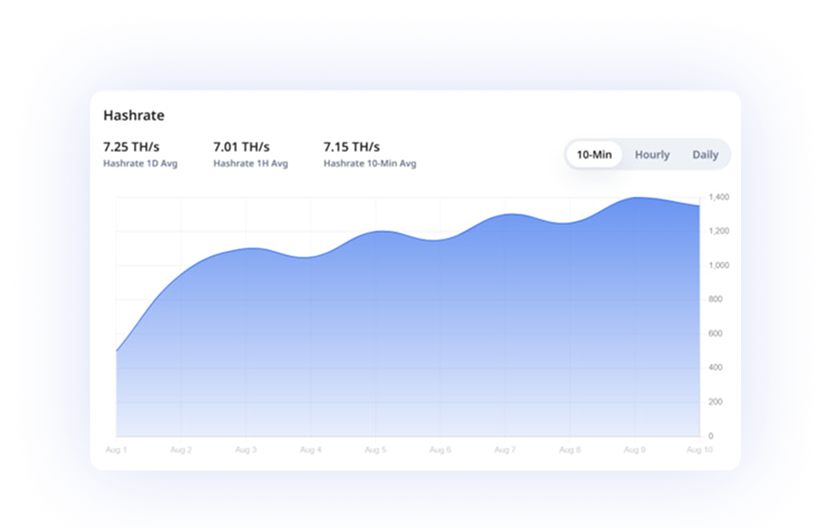Switch the chart to Daily view
Screen dimensions: 831x528
705,155
